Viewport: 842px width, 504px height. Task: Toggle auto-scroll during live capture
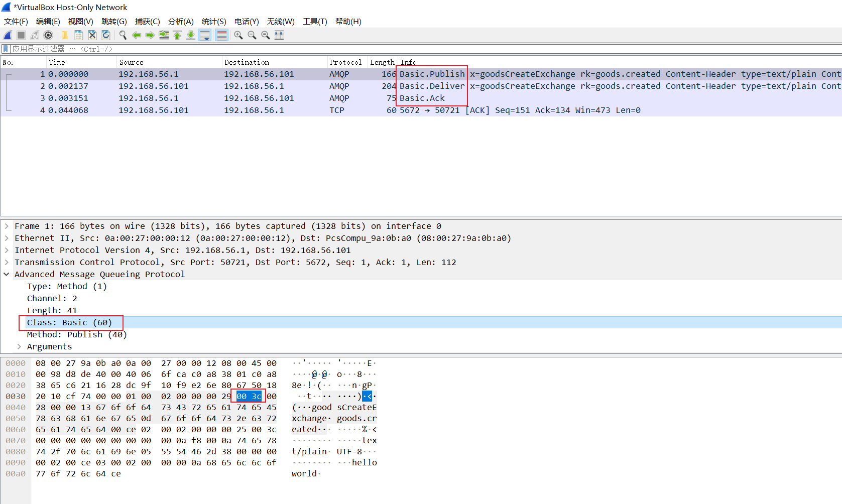coord(205,35)
